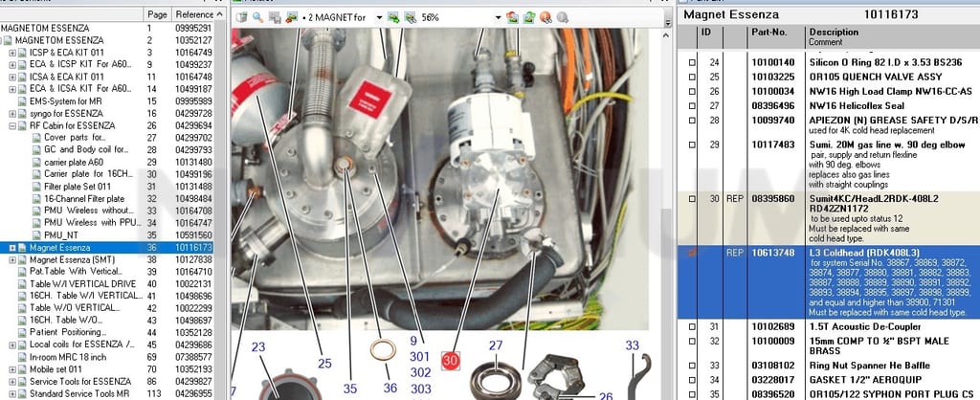Click the red 30 callout in the picture

point(451,360)
